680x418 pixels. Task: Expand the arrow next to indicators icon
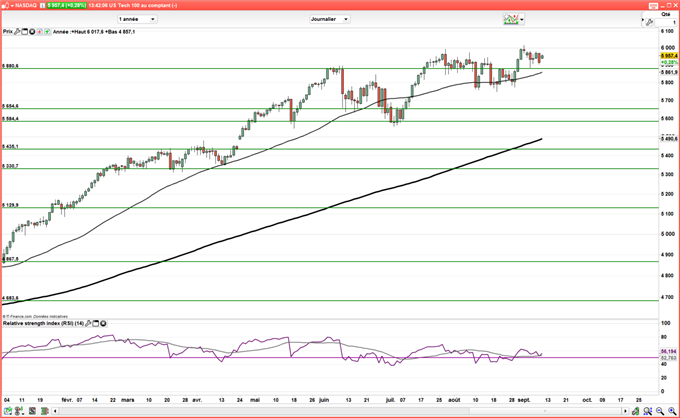click(522, 20)
